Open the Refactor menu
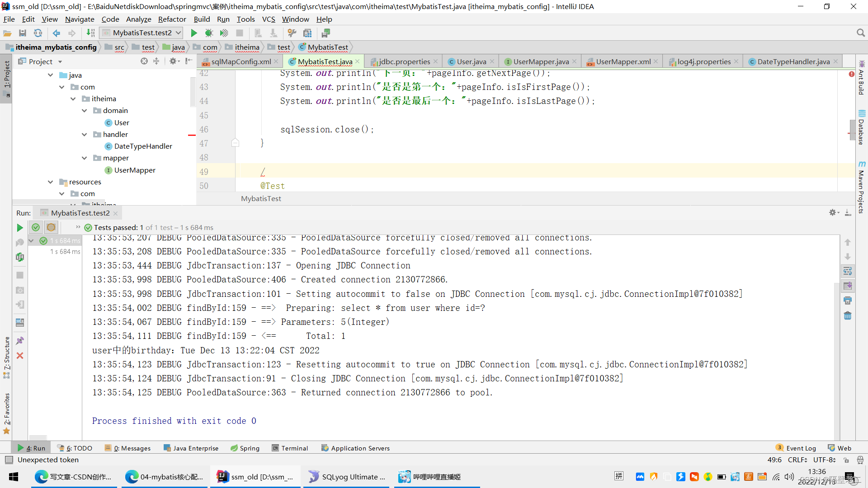 coord(172,19)
